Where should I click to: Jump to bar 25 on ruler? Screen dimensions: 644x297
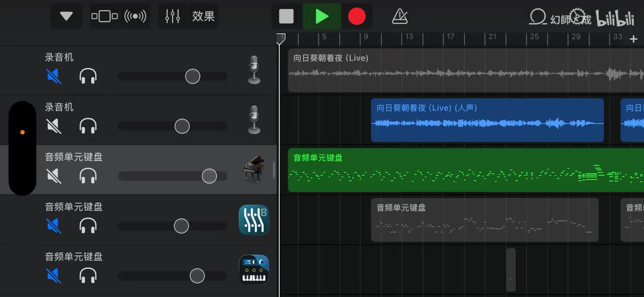pos(534,37)
